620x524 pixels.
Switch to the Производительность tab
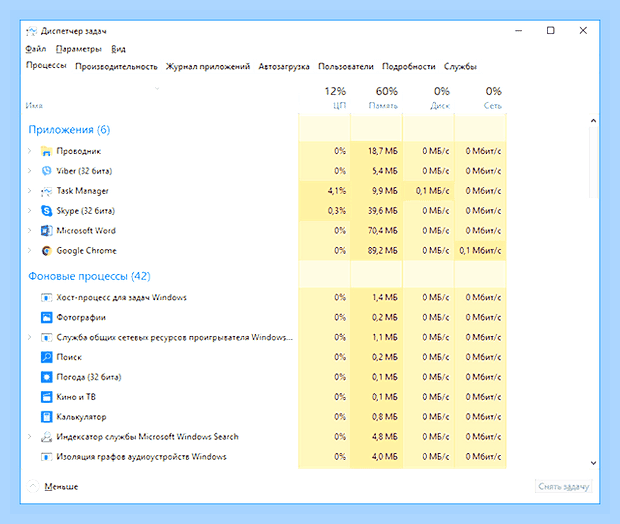tap(116, 66)
